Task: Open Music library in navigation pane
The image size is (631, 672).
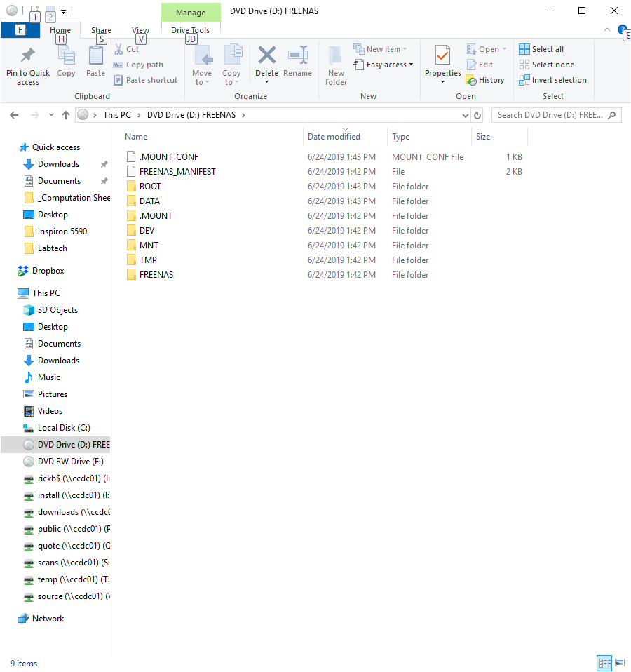Action: pos(48,377)
